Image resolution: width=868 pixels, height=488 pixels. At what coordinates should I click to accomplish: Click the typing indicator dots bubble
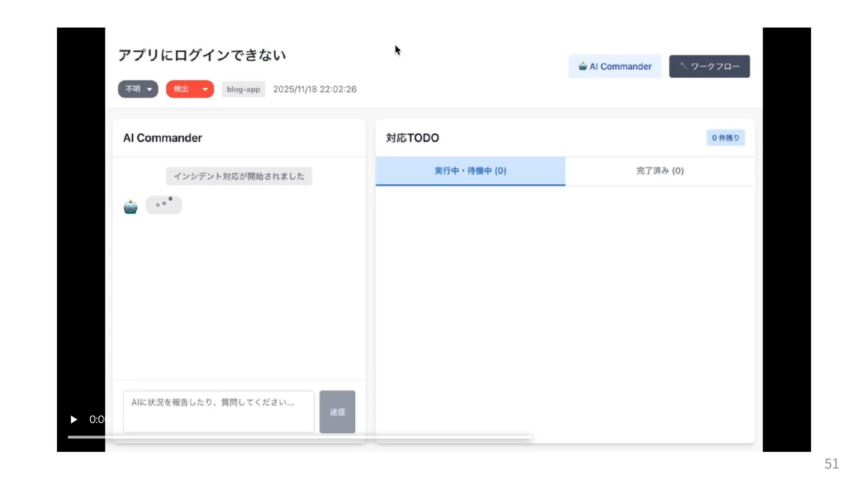pyautogui.click(x=164, y=204)
